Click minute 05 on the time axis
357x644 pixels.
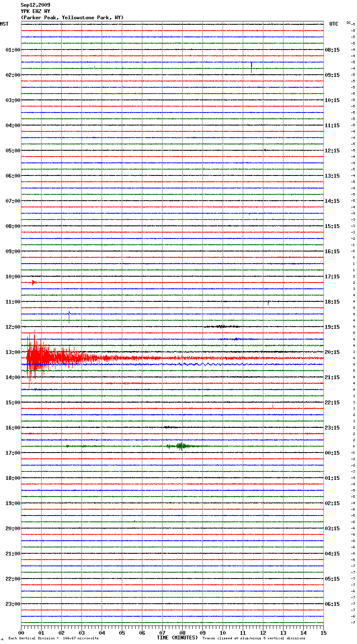click(122, 633)
